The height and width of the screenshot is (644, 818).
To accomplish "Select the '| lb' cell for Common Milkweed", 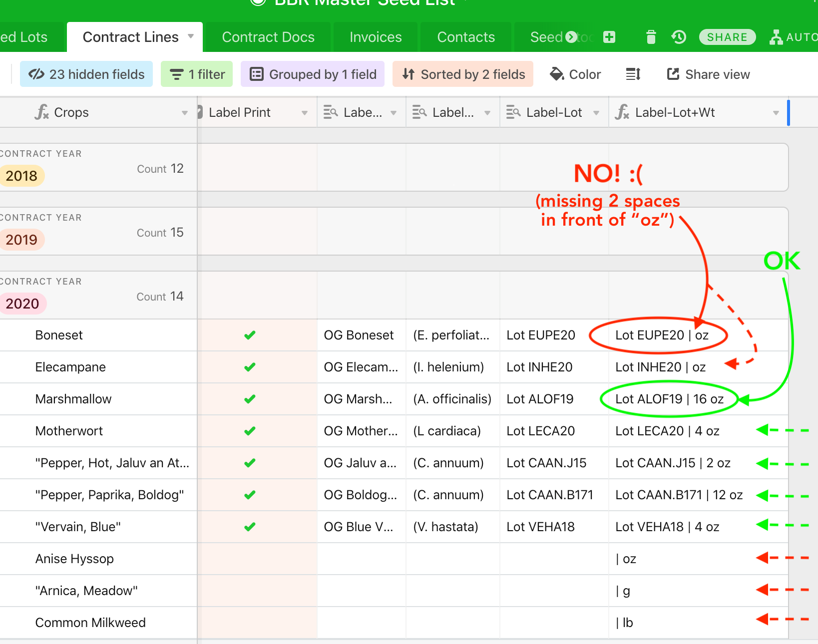I will [x=698, y=623].
